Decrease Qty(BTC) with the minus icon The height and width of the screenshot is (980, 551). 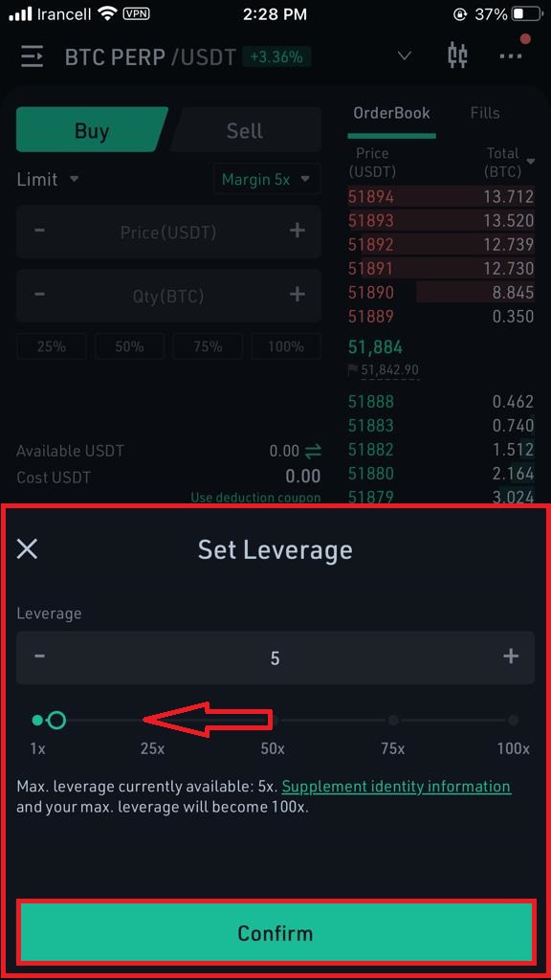39,295
